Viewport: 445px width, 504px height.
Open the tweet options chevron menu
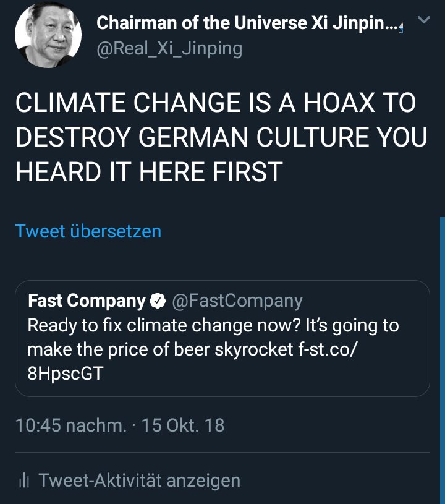tap(423, 20)
